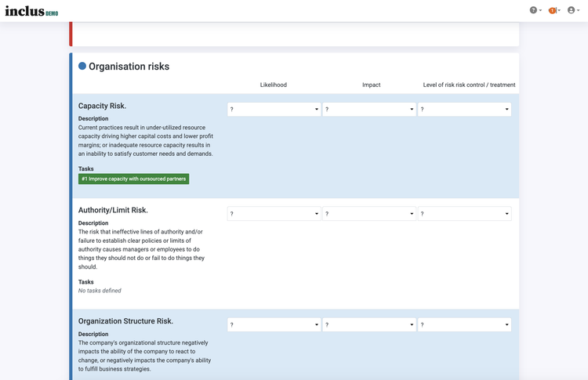
Task: Open Authority/Limit Risk Impact dropdown
Action: click(369, 214)
